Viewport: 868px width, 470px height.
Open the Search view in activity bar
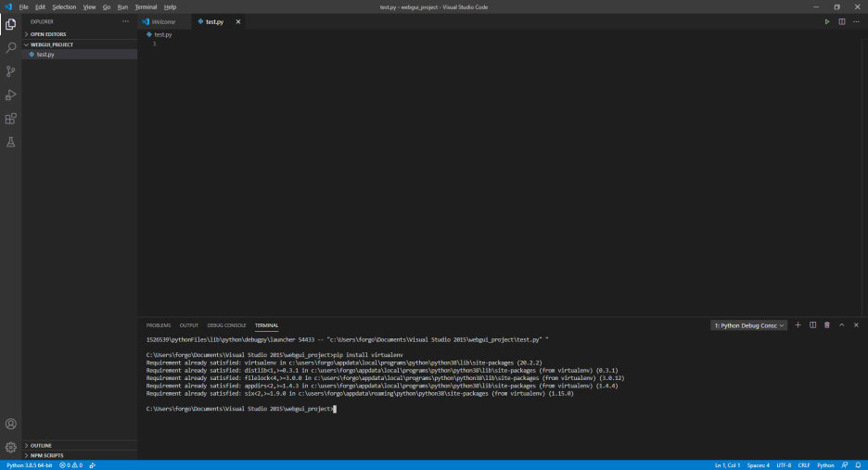click(10, 47)
